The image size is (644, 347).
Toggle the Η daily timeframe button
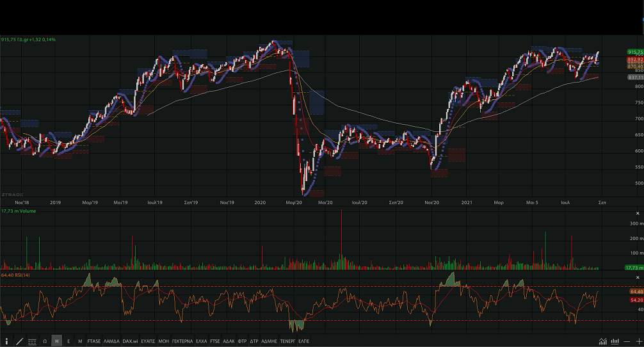tap(57, 342)
